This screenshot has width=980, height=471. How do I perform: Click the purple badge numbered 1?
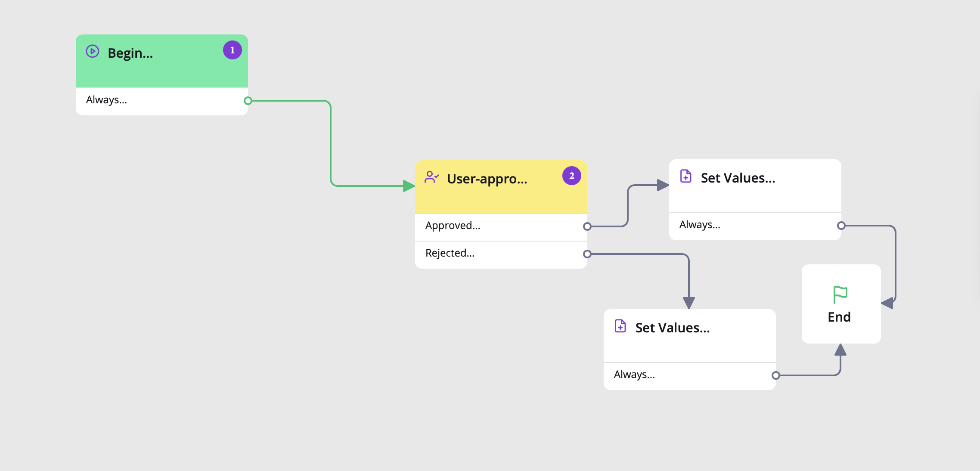coord(232,50)
